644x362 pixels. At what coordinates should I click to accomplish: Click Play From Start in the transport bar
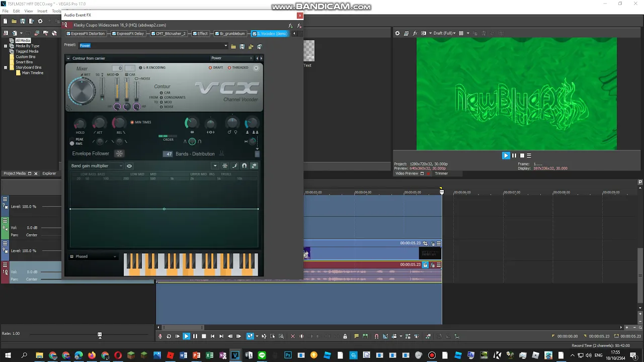point(178,336)
